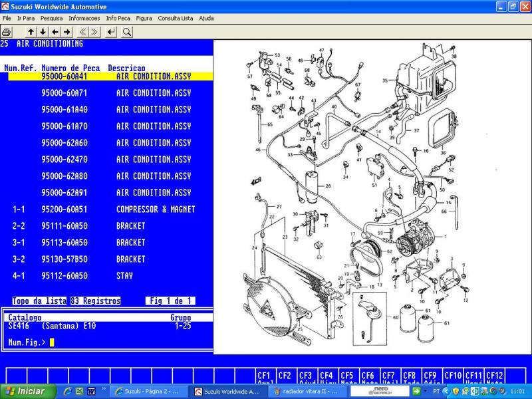
Task: Click the CF5 function key button
Action: (348, 376)
